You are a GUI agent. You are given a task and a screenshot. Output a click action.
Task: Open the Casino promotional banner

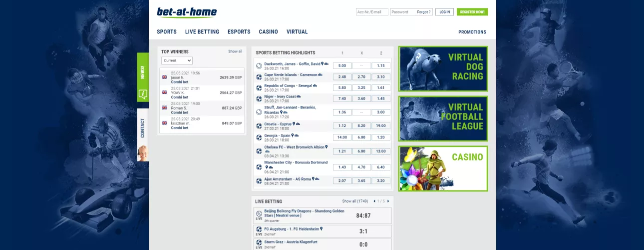(443, 168)
